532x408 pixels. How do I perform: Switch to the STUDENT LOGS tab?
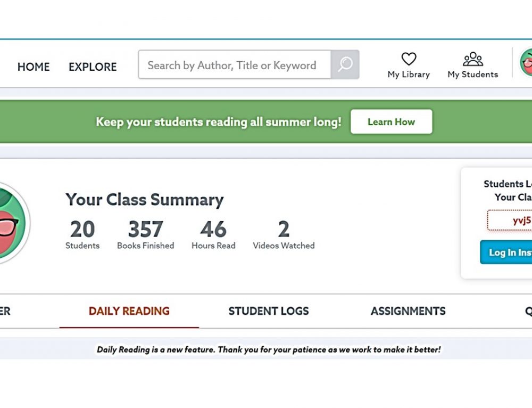pos(269,311)
